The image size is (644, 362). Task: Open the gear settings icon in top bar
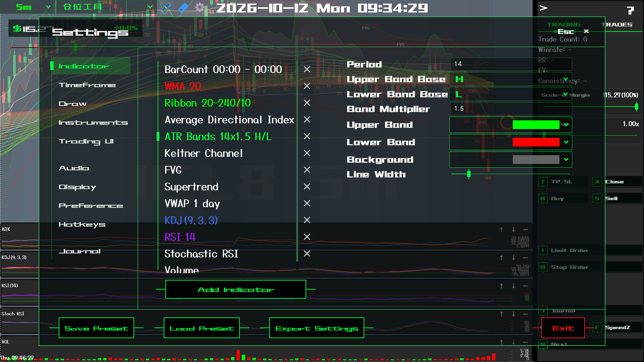pyautogui.click(x=200, y=7)
